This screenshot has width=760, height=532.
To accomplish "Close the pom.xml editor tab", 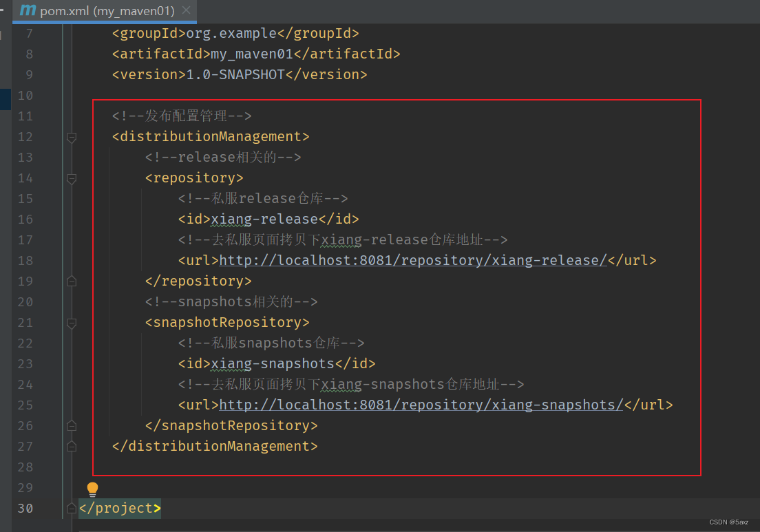I will coord(186,10).
